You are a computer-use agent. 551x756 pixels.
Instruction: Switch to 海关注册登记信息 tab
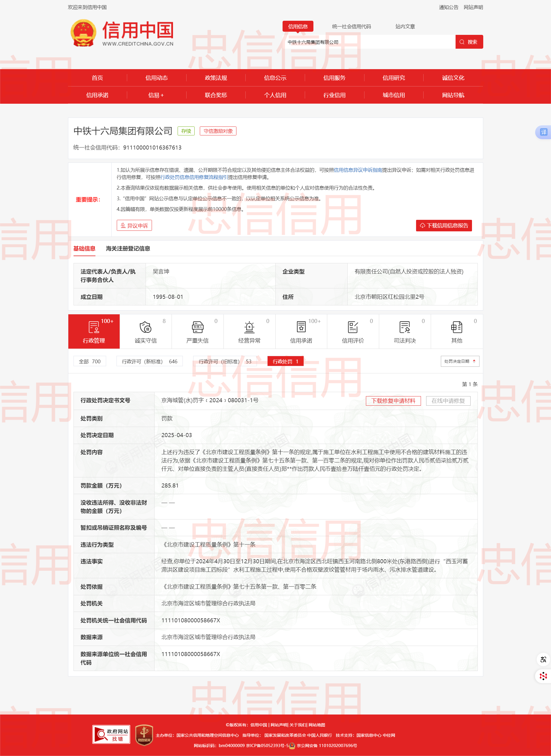point(128,248)
